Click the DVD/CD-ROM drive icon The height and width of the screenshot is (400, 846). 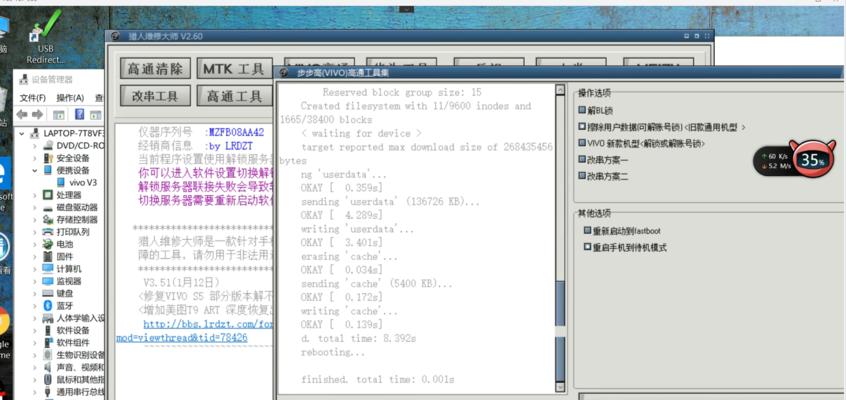(48, 146)
